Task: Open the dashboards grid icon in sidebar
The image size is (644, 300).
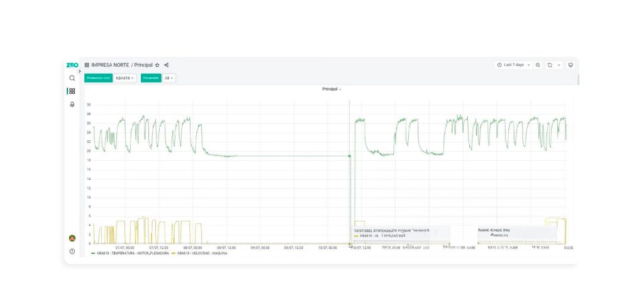Action: point(72,91)
